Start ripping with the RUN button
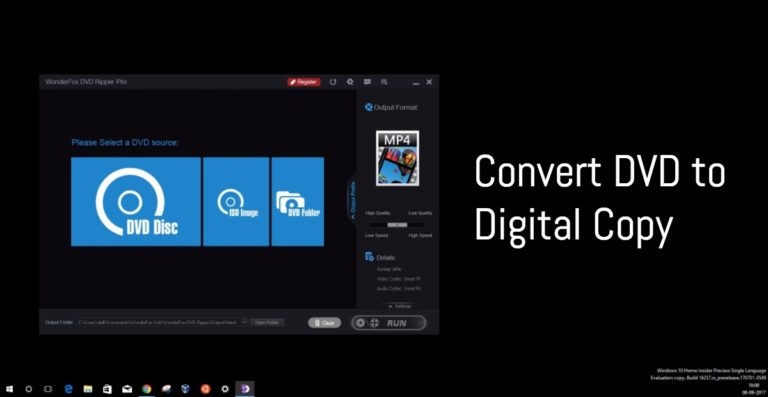Screen dimensions: 768x397 [x=388, y=323]
